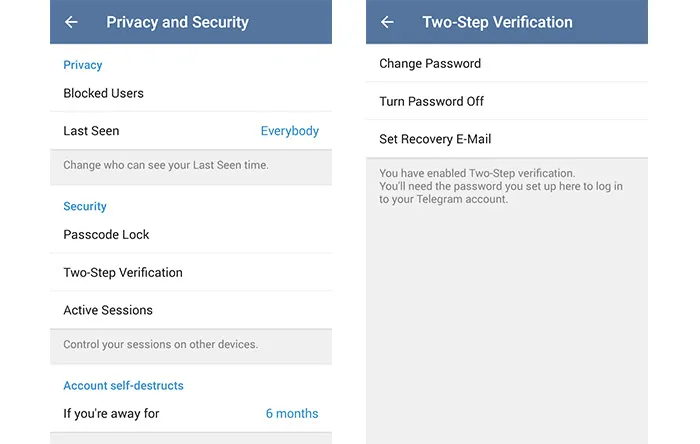Click the Security section heading
This screenshot has height=444, width=700.
point(85,207)
